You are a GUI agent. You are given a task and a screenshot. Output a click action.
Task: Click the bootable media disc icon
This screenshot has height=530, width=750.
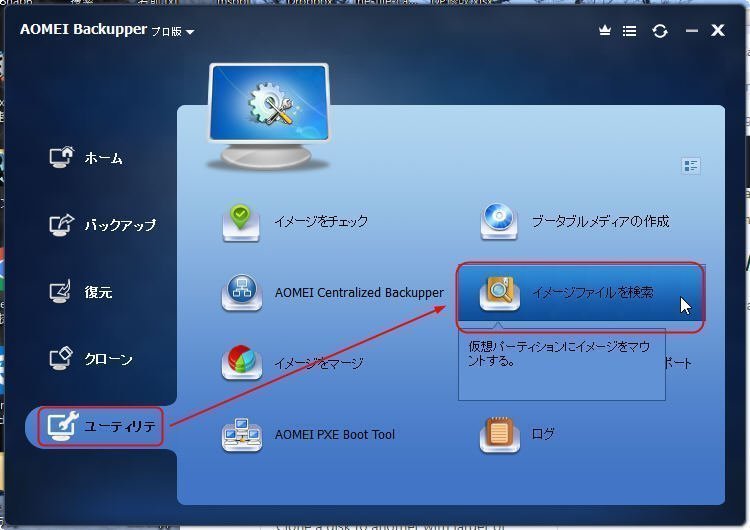(499, 221)
